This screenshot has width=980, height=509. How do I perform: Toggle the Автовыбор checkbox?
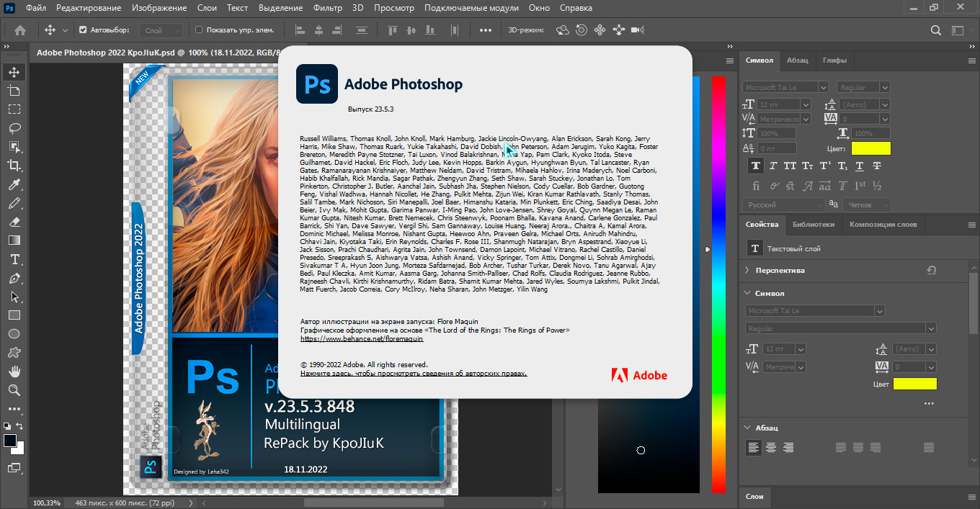tap(83, 30)
